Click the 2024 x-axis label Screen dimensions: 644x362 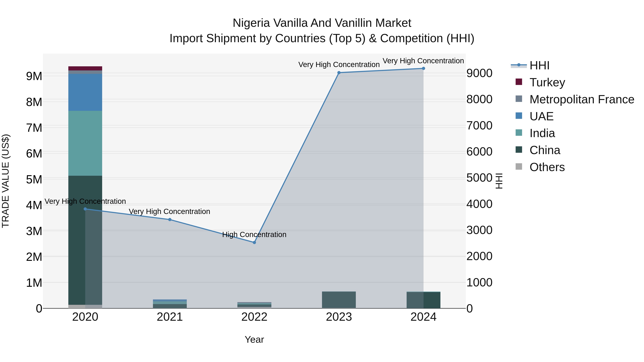[423, 317]
